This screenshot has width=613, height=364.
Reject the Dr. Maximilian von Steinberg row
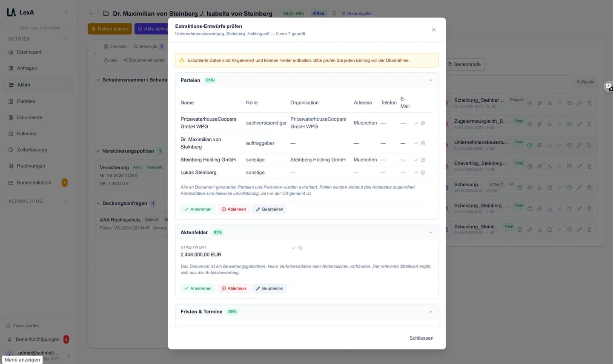click(423, 143)
